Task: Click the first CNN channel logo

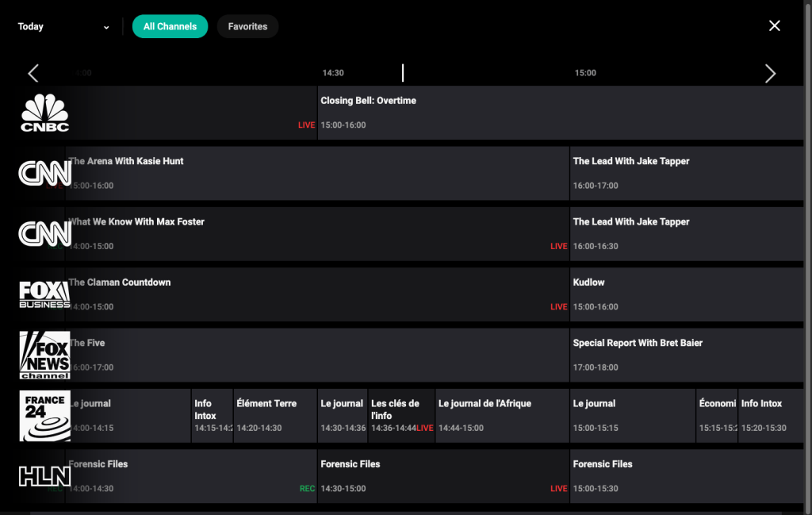Action: click(x=44, y=173)
